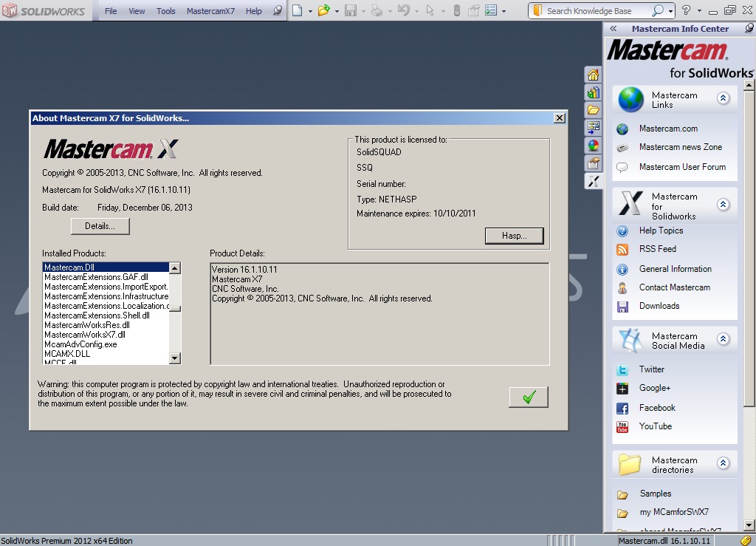Click the Facebook icon
Image resolution: width=756 pixels, height=546 pixels.
pyautogui.click(x=622, y=409)
